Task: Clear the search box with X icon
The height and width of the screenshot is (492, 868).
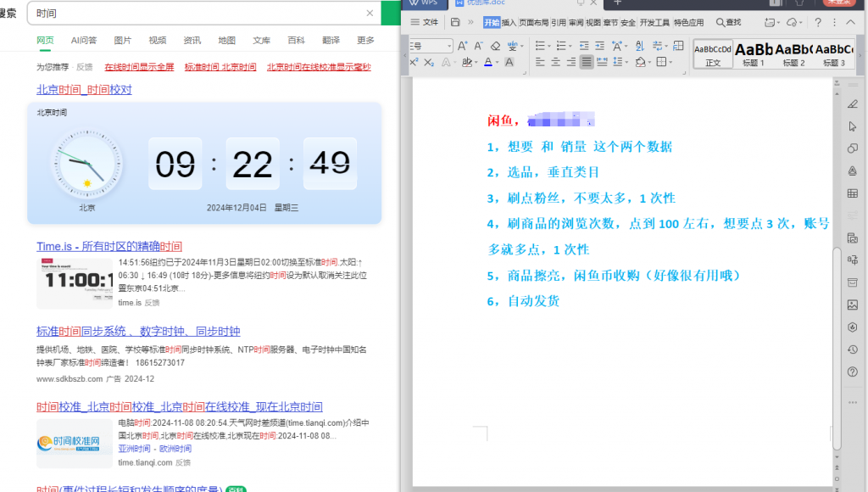Action: [370, 14]
